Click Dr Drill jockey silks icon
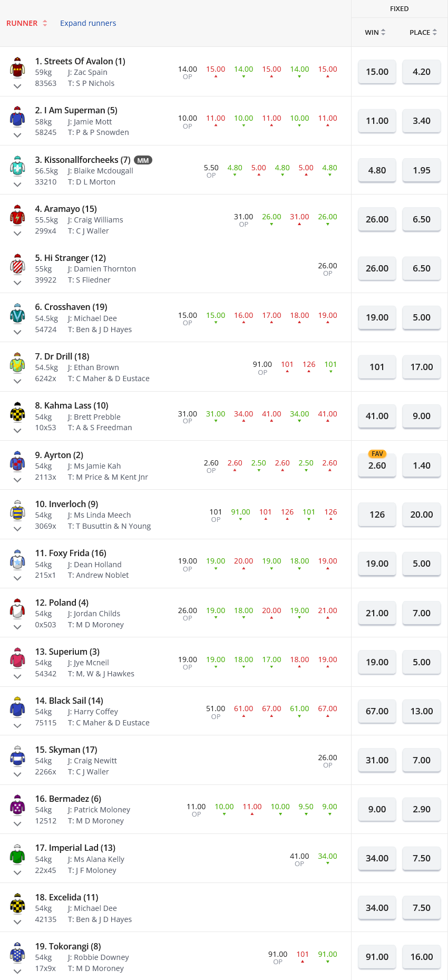The height and width of the screenshot is (980, 448). pos(17,363)
